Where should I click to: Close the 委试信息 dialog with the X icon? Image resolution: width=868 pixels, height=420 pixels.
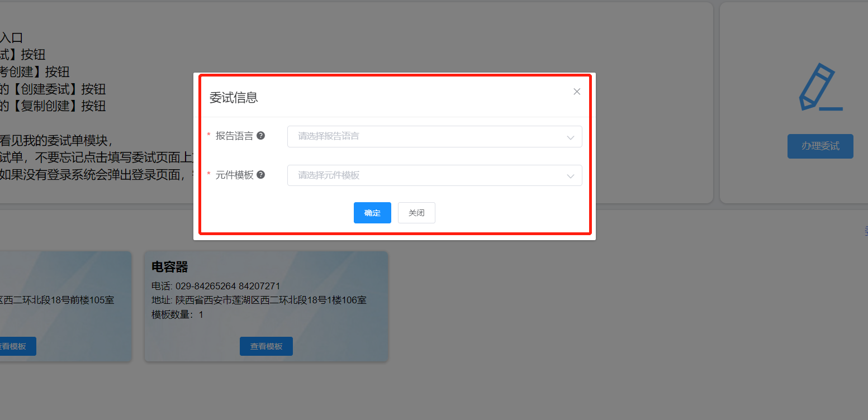(577, 92)
